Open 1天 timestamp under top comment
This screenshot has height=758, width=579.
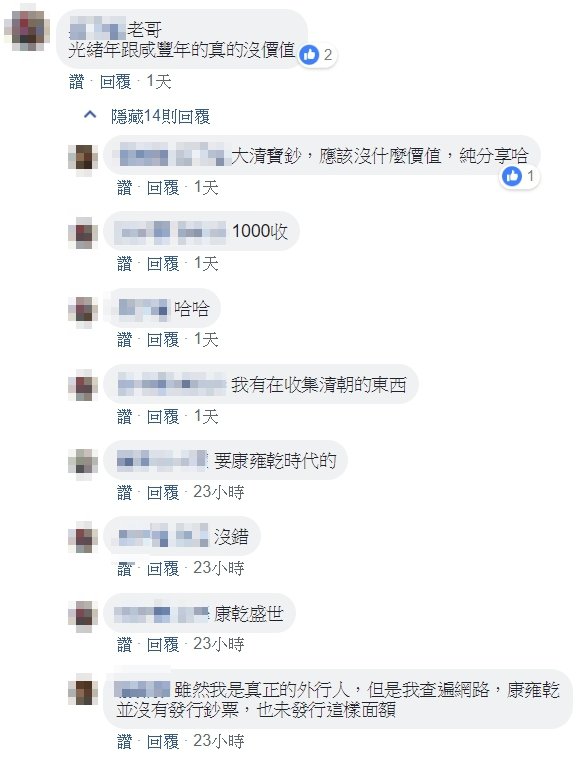(x=159, y=82)
